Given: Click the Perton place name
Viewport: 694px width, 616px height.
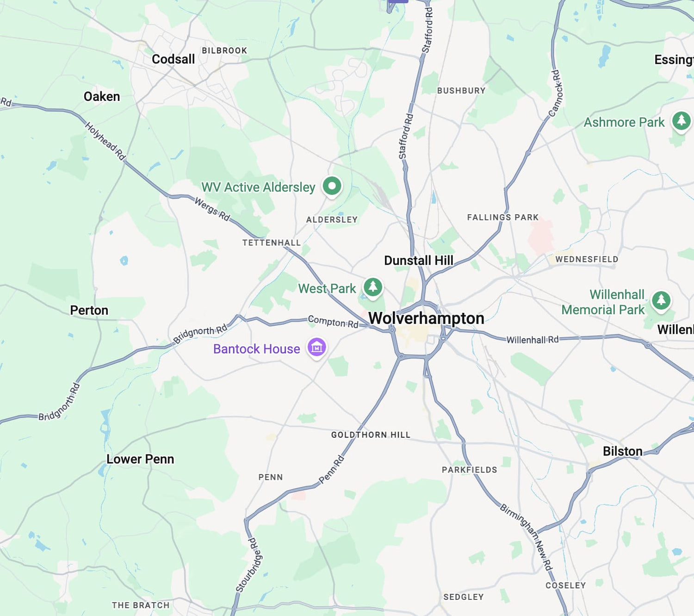Looking at the screenshot, I should (89, 310).
